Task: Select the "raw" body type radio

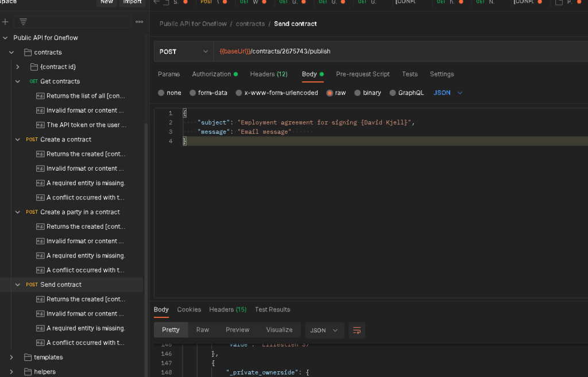Action: click(330, 93)
